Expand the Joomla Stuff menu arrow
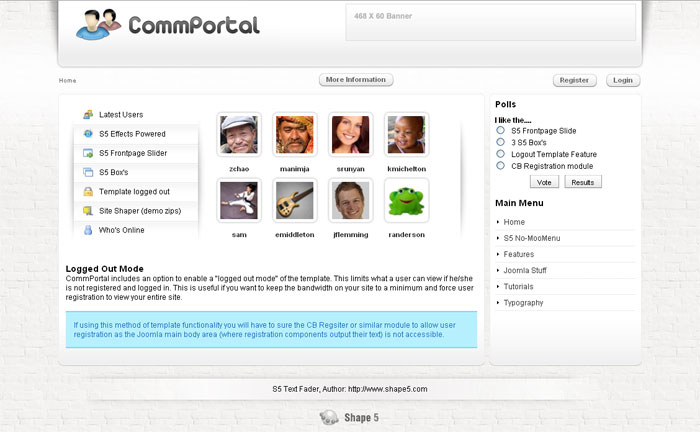This screenshot has height=432, width=700. 498,270
